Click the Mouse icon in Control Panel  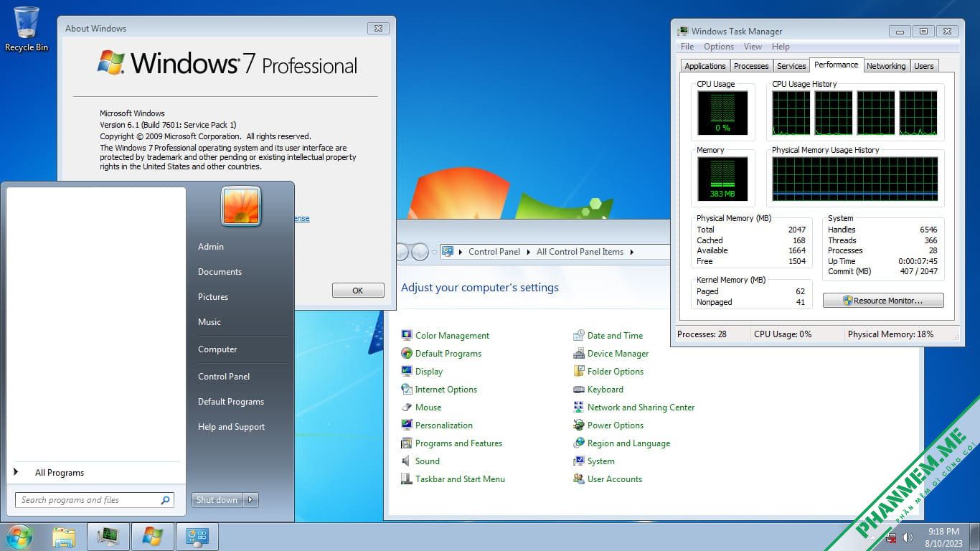(407, 408)
